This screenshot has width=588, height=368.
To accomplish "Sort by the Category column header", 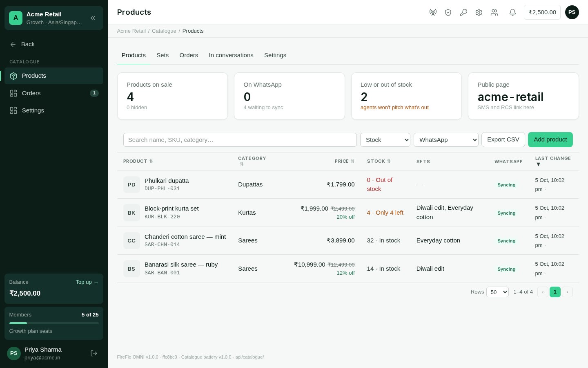I will coord(252,161).
